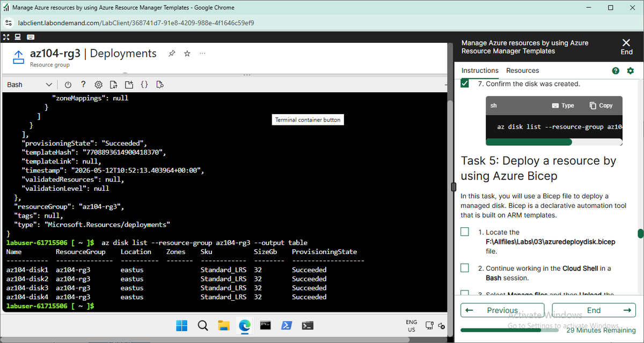This screenshot has width=644, height=343.
Task: Open PowerShell from taskbar
Action: coord(287,325)
